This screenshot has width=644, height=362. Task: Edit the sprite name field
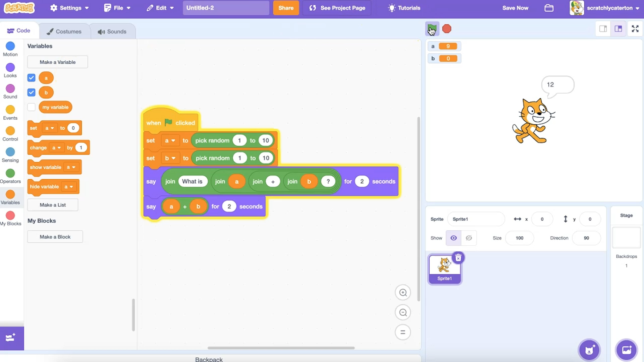pos(476,219)
